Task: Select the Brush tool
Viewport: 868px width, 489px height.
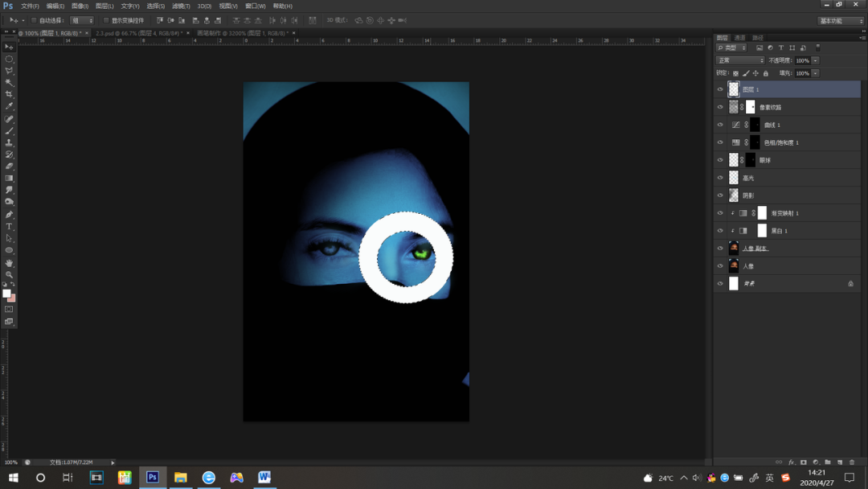Action: [9, 131]
